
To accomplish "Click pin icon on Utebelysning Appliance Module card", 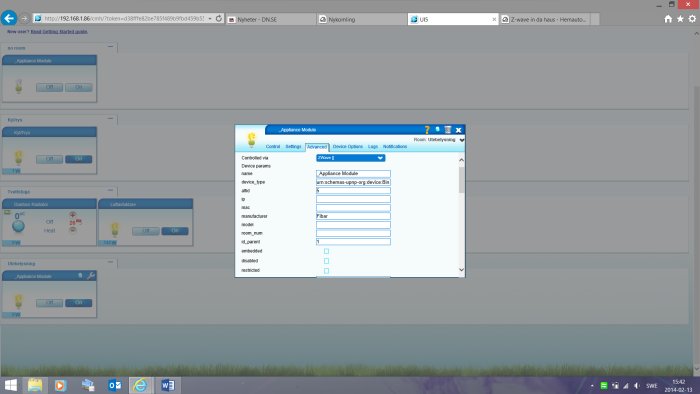I will 80,276.
